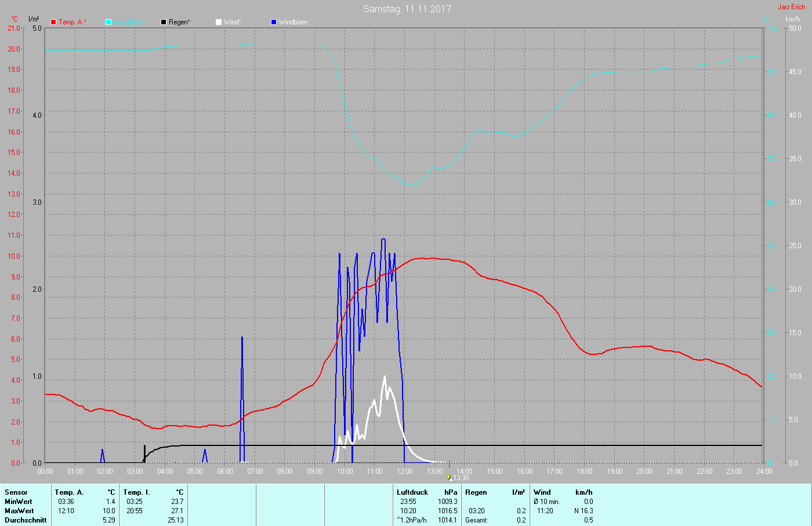Select the Temp. I. minimum time "03:25"
Screen dimensions: 812x526
135,502
